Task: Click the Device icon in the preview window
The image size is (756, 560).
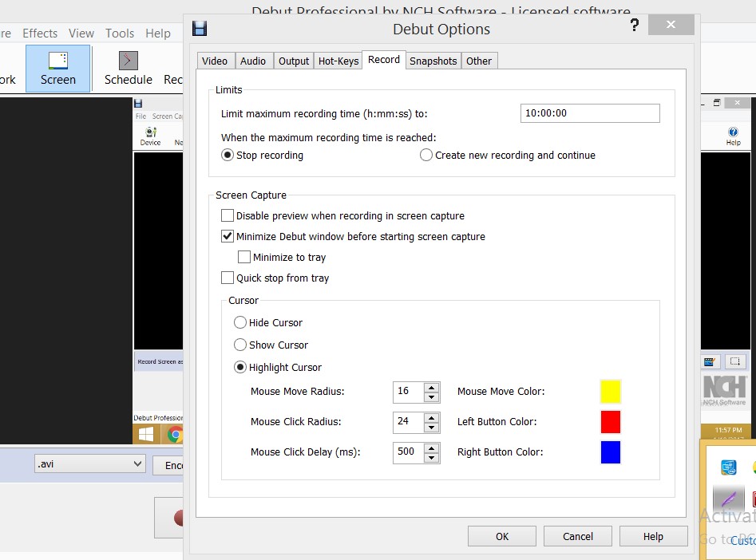Action: coord(150,136)
